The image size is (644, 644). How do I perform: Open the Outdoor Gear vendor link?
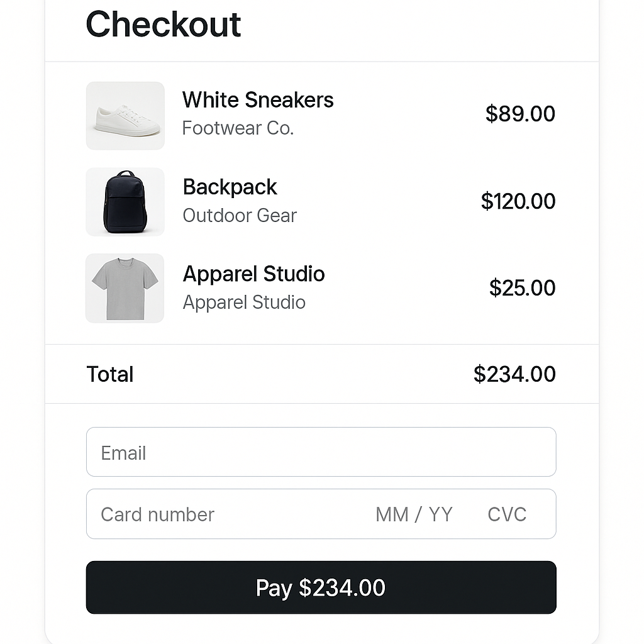click(240, 215)
